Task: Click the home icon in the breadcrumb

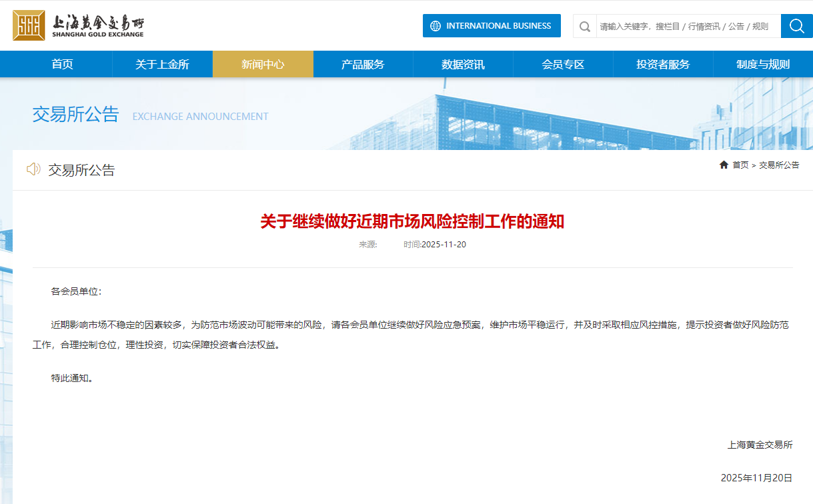Action: coord(724,165)
